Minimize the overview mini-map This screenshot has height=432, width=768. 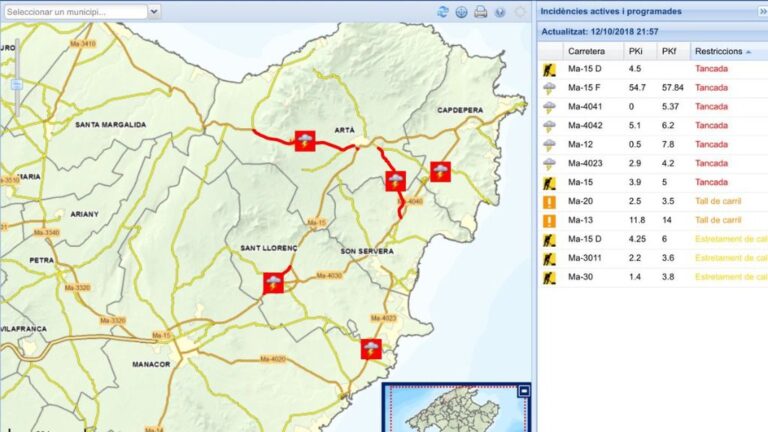pos(523,393)
